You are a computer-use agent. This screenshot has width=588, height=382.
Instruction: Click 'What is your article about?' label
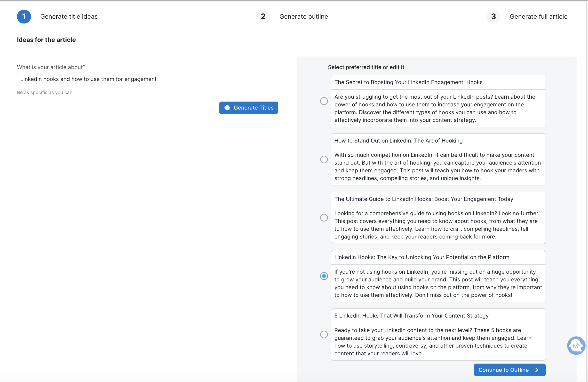tap(51, 67)
